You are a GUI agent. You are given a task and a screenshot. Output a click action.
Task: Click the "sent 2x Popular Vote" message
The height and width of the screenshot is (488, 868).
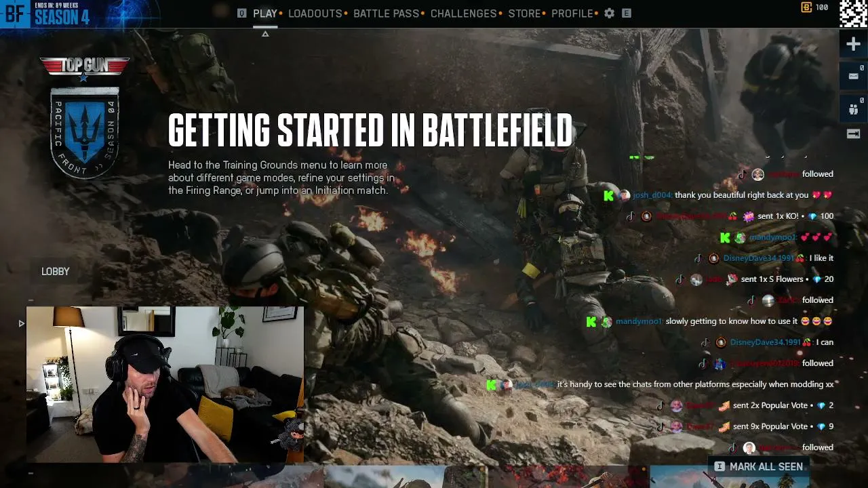783,405
